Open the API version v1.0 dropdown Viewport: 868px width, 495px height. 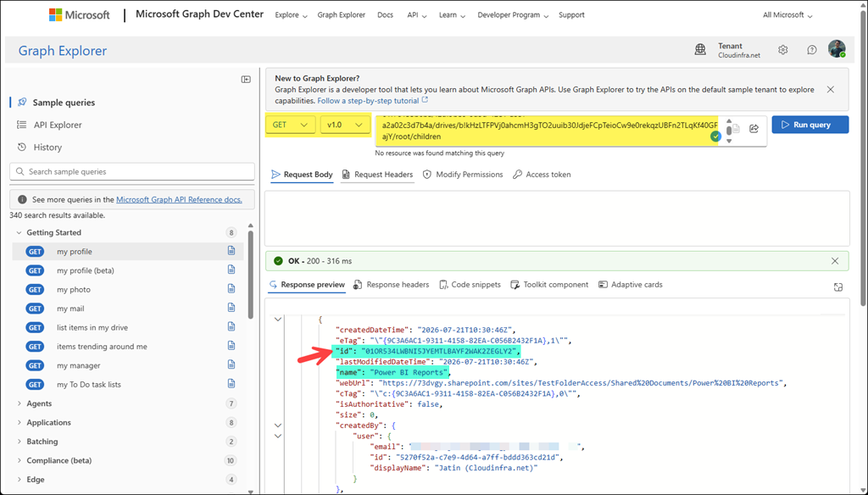click(x=345, y=125)
